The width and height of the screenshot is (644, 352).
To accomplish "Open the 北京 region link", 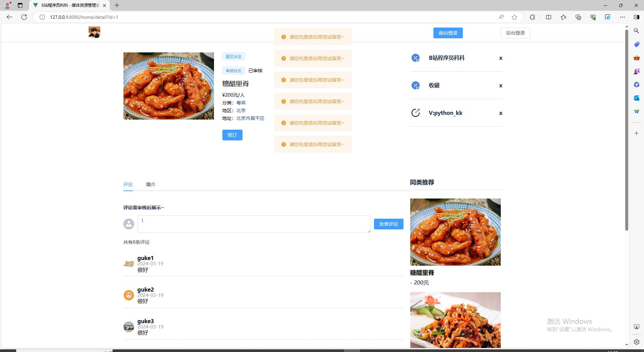I will coord(241,111).
